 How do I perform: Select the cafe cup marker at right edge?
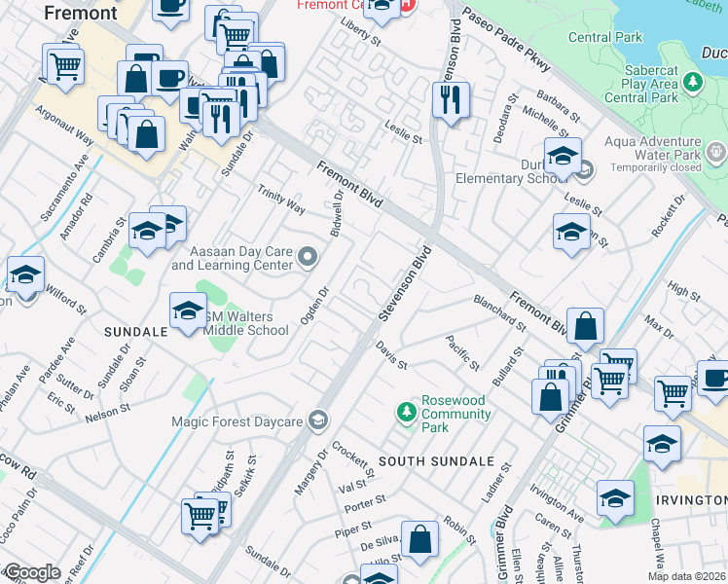[x=714, y=379]
